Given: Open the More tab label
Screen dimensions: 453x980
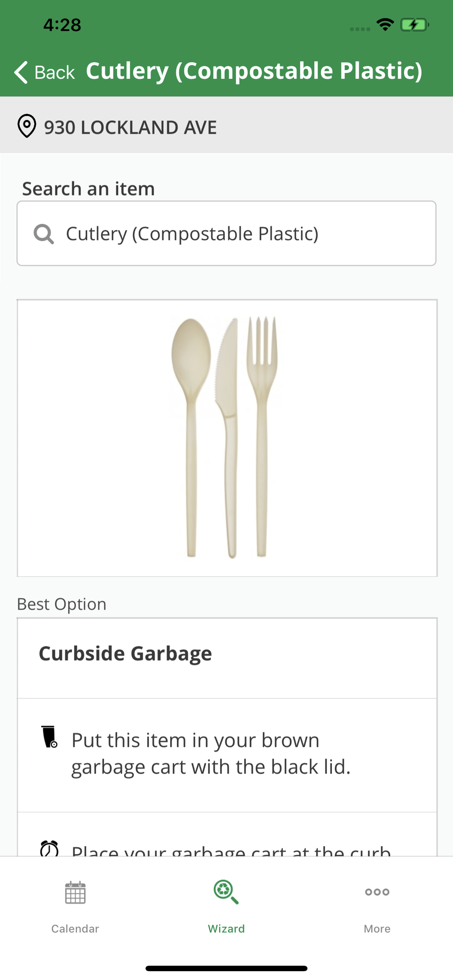Looking at the screenshot, I should 377,929.
